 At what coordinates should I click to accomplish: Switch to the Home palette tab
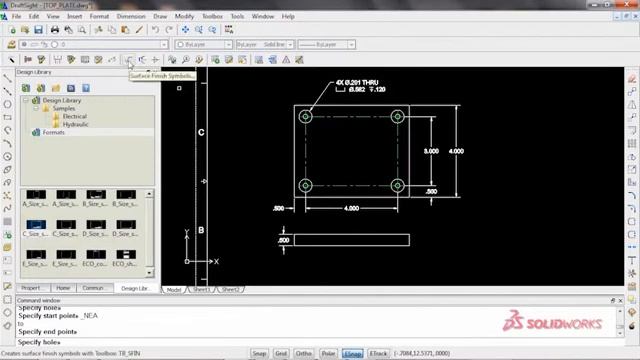pos(63,288)
